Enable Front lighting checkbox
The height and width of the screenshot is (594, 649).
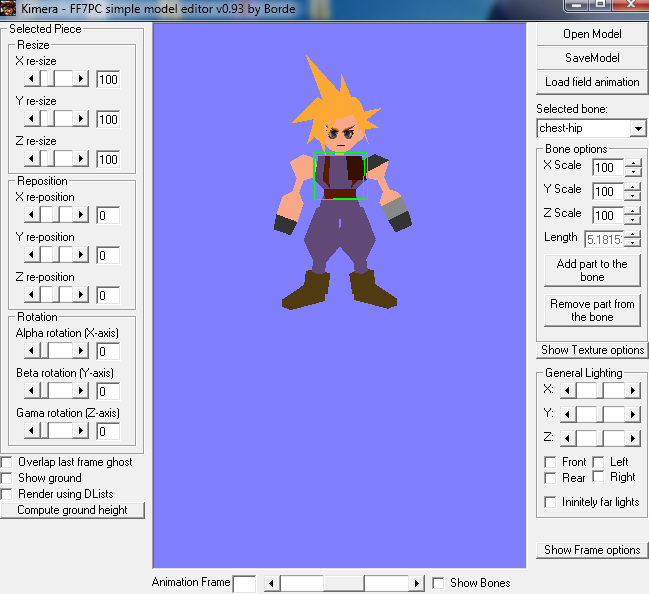click(550, 462)
